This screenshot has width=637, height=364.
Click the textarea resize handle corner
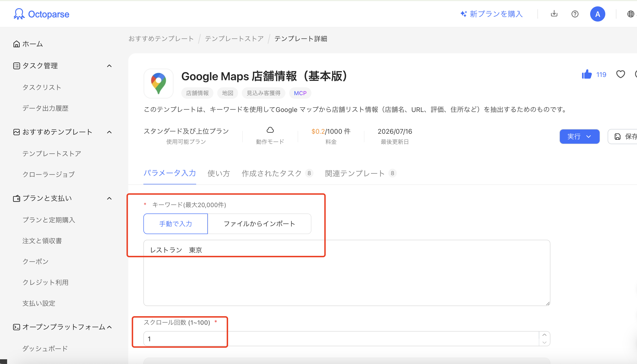pyautogui.click(x=548, y=303)
